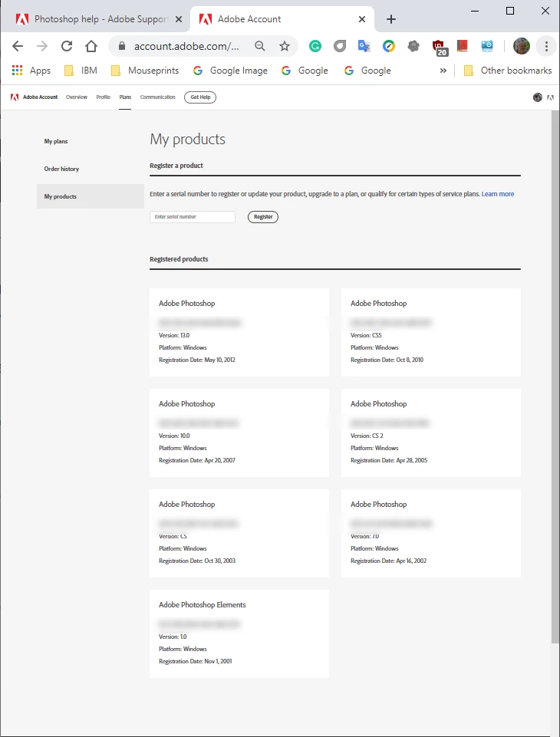
Task: Click the blue camera screenshot extension icon
Action: click(x=487, y=46)
